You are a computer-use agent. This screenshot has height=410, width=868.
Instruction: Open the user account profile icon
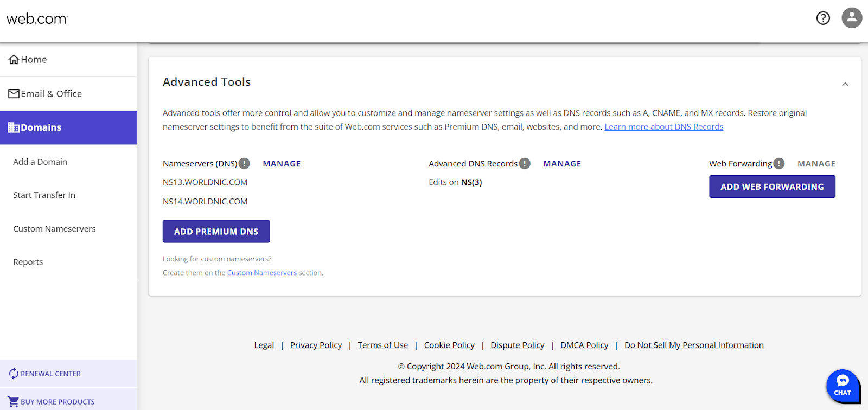852,18
